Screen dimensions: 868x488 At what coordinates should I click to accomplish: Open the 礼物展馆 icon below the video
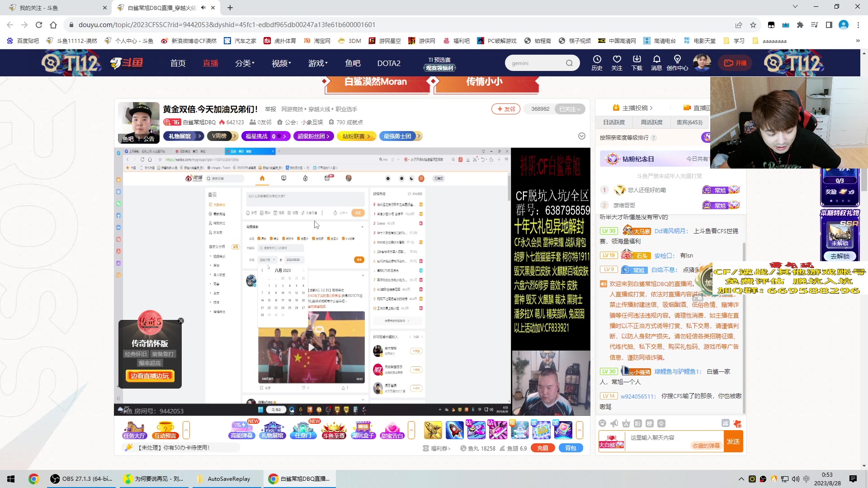pyautogui.click(x=272, y=430)
